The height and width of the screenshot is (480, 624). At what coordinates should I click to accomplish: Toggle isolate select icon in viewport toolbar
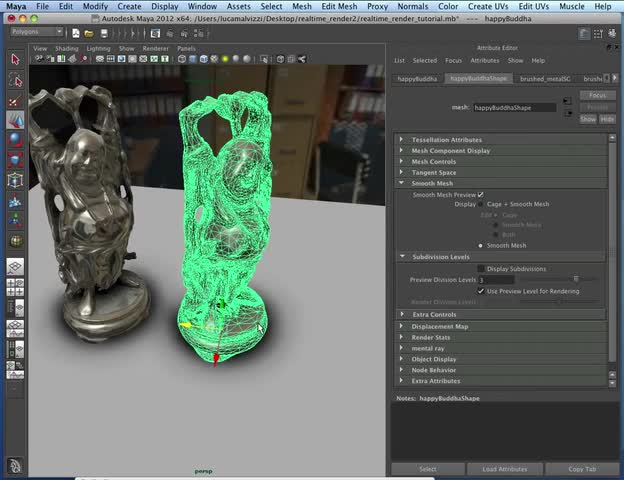tap(263, 59)
